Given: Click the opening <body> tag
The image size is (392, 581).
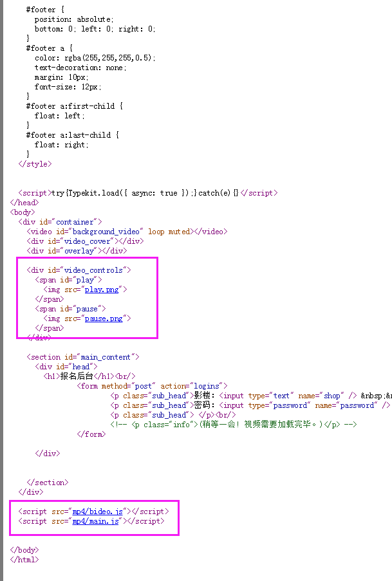Looking at the screenshot, I should point(23,212).
